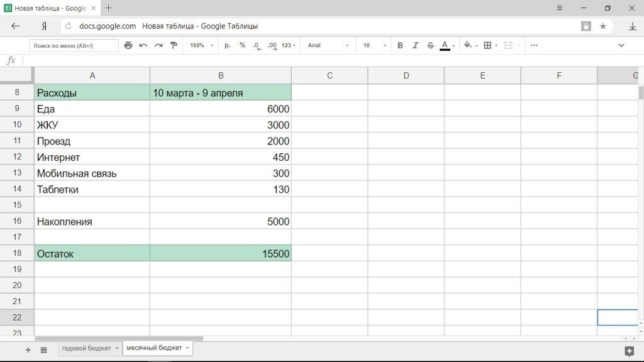The width and height of the screenshot is (644, 362).
Task: Go back with browser arrow
Action: (x=16, y=26)
